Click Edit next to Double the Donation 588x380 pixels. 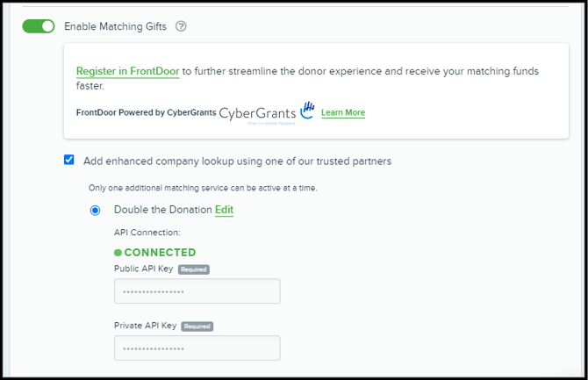tap(224, 210)
